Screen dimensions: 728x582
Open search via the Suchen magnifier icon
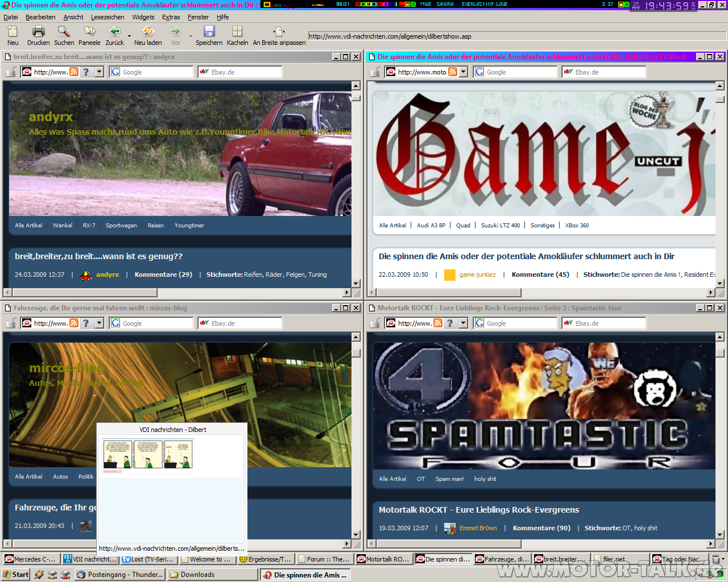pyautogui.click(x=64, y=32)
